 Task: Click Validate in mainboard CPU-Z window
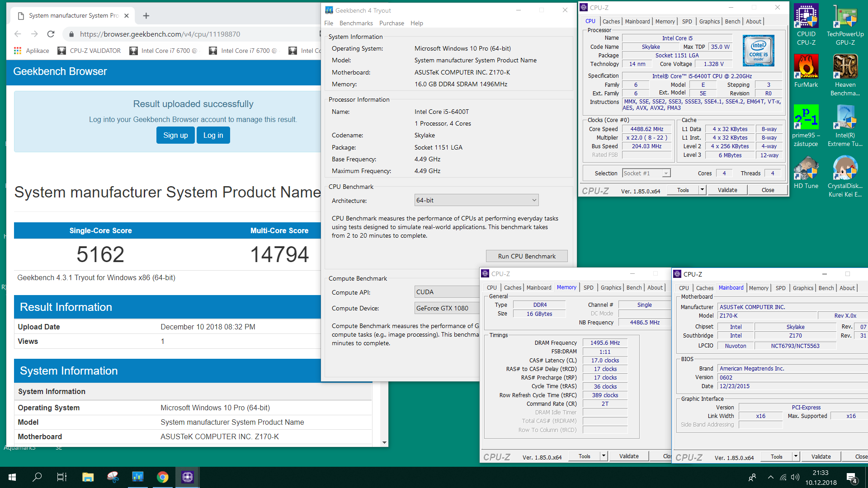821,457
